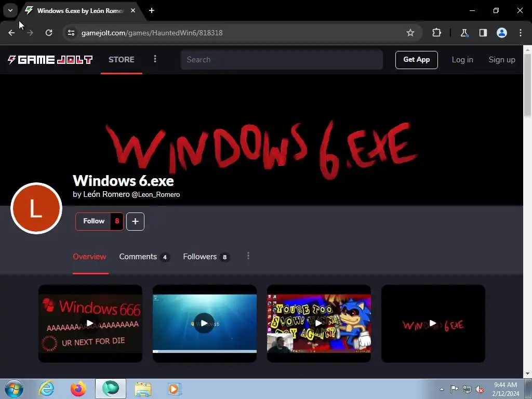
Task: Open the Windows Start button
Action: [14, 389]
